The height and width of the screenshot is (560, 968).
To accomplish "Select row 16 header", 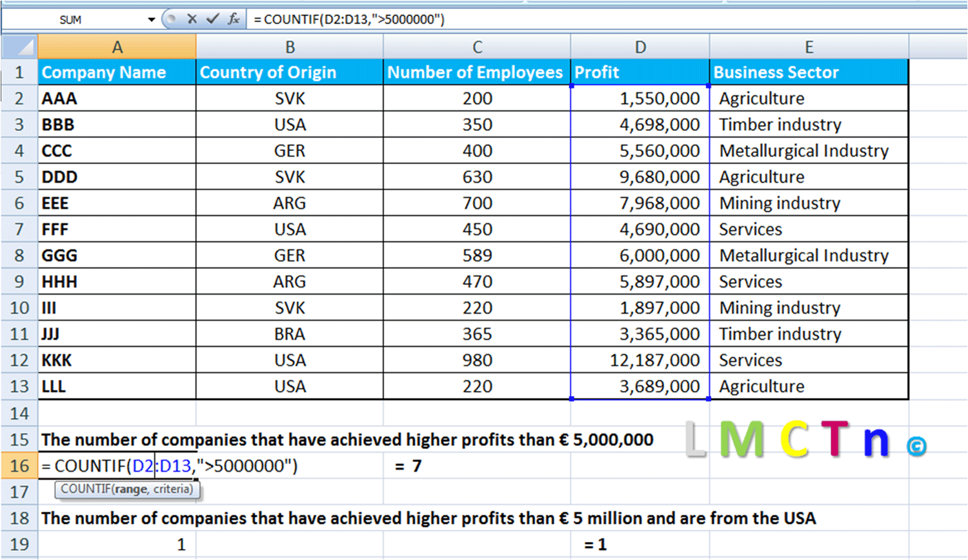I will [x=19, y=465].
